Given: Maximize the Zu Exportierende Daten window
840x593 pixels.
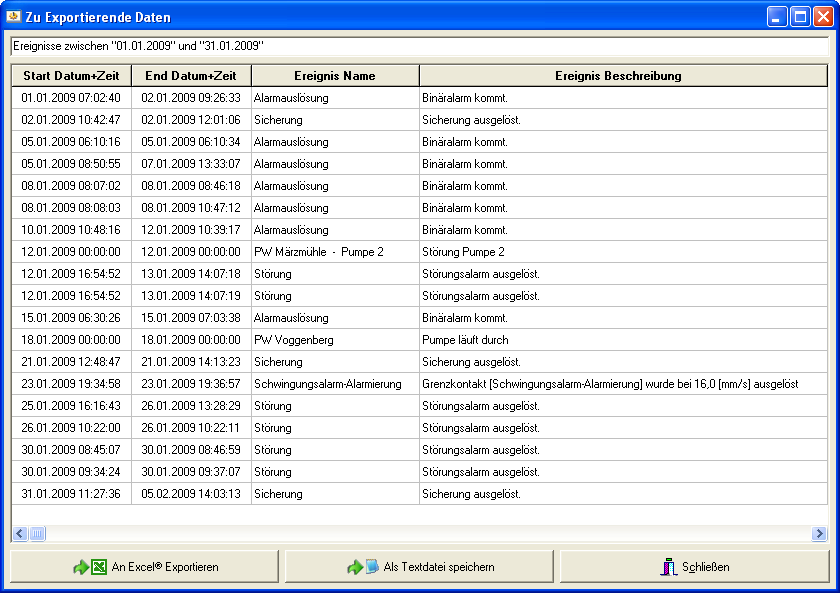Looking at the screenshot, I should 800,17.
